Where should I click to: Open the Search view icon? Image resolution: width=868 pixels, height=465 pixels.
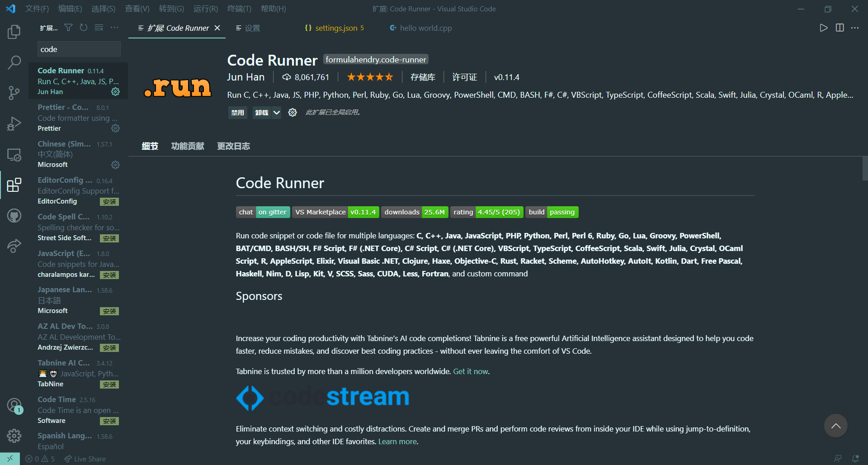tap(14, 62)
